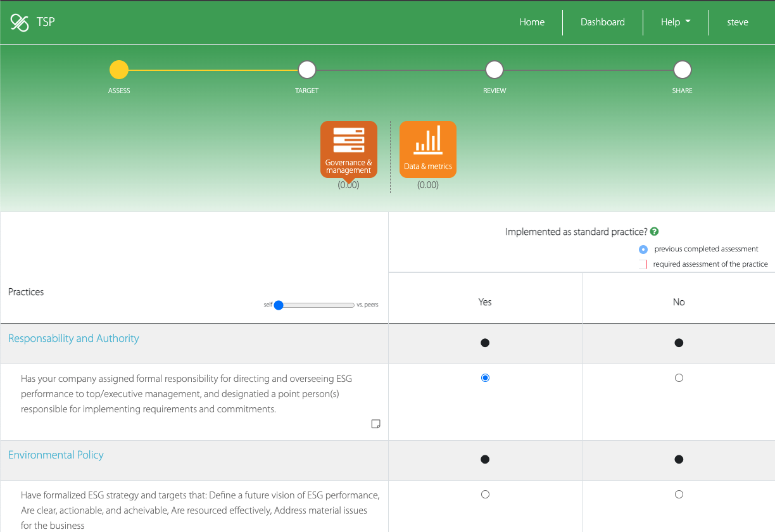Viewport: 775px width, 532px height.
Task: Click the green help question mark icon
Action: 654,232
